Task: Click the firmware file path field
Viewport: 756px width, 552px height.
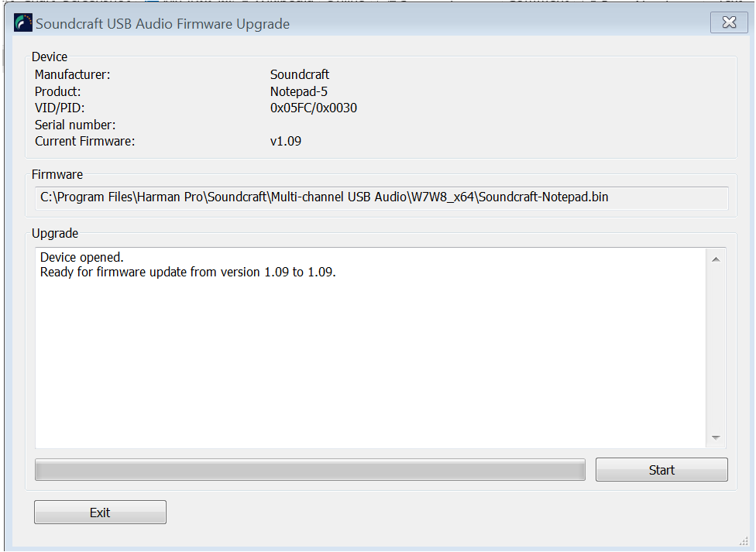Action: pyautogui.click(x=381, y=197)
